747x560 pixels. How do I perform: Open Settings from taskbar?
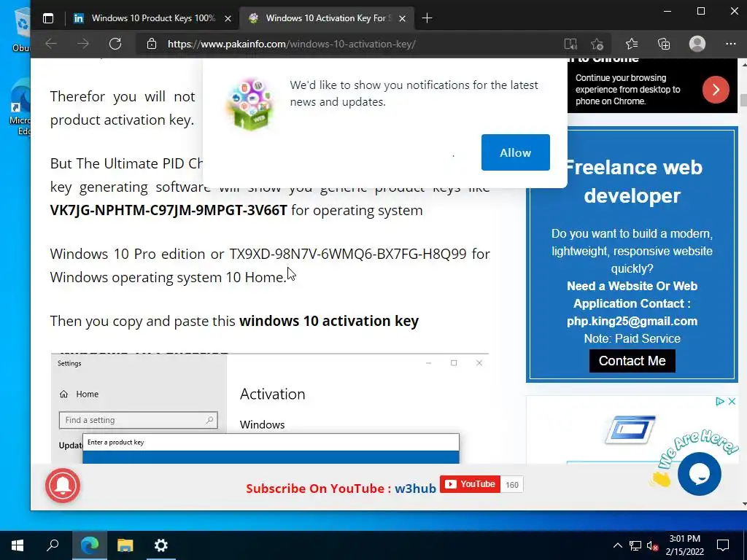(161, 545)
